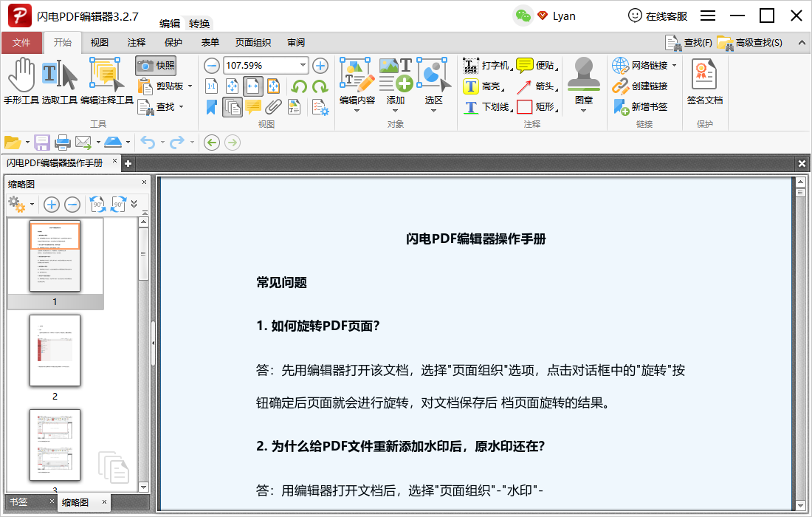This screenshot has height=517, width=812.
Task: Open the 签名文档 signing tool
Action: 703,81
